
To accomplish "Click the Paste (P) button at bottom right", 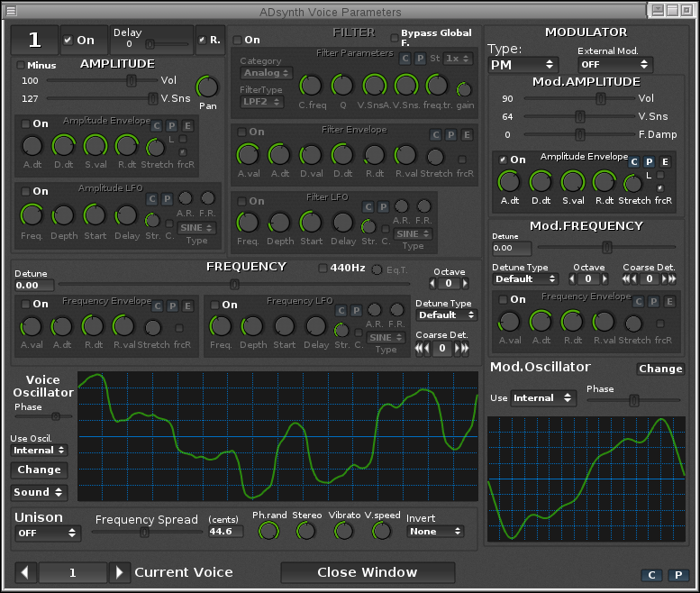I will (677, 575).
